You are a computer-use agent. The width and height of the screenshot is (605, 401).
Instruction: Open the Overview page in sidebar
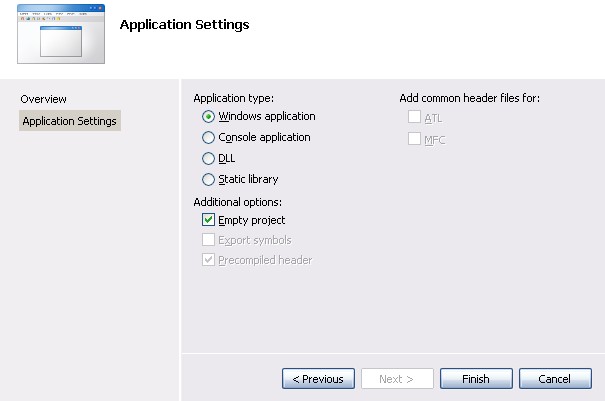[44, 99]
